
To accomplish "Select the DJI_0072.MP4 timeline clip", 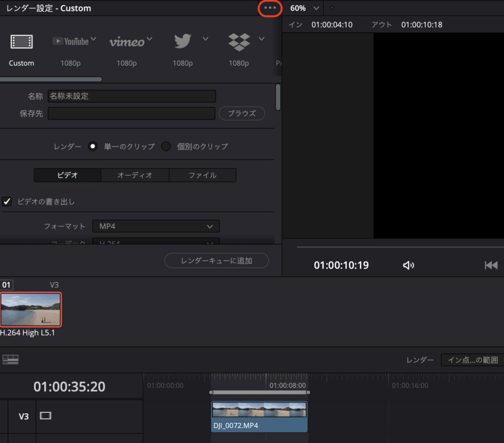I will click(x=259, y=417).
